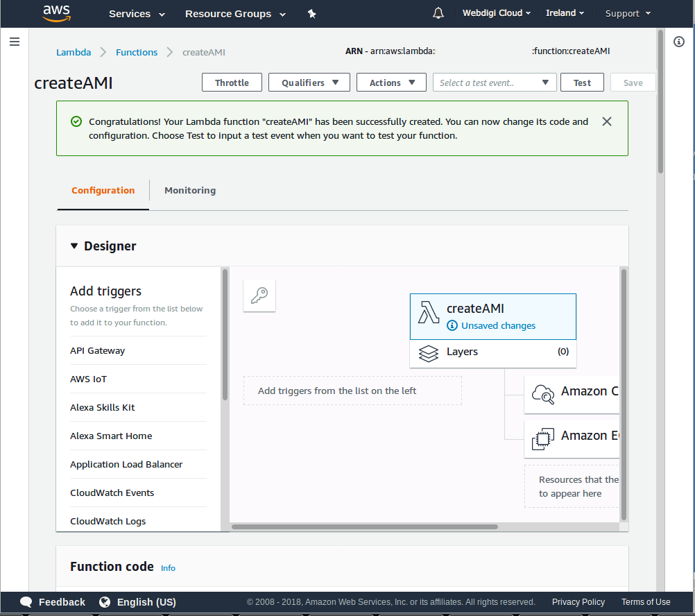Dismiss the success notification banner
This screenshot has width=695, height=616.
(607, 121)
